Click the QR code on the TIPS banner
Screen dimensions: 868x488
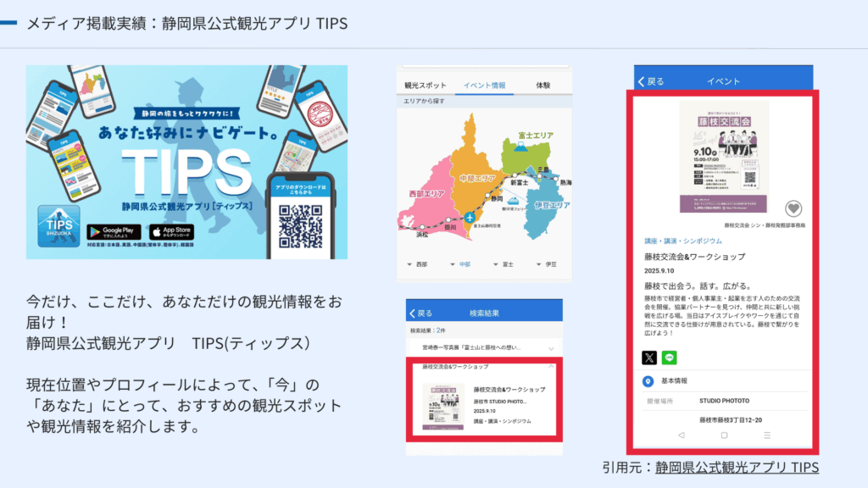point(301,226)
